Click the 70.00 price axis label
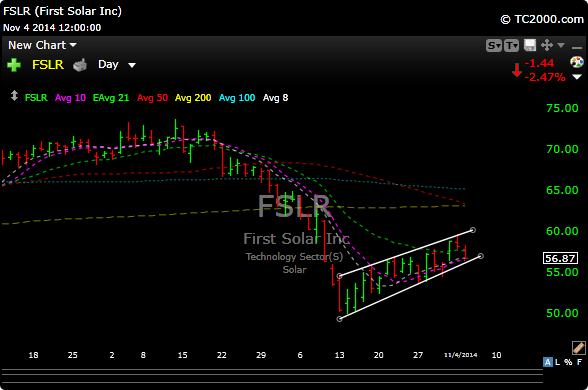This screenshot has width=588, height=390. tap(562, 149)
